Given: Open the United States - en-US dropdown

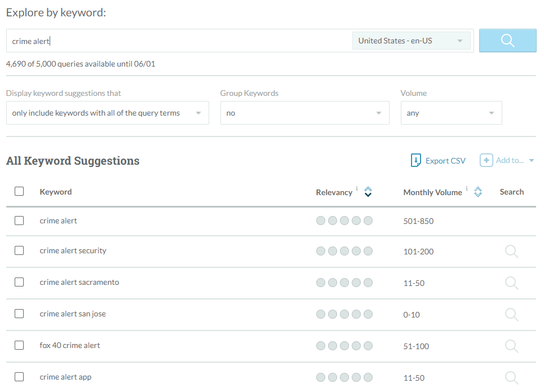Looking at the screenshot, I should [x=411, y=41].
